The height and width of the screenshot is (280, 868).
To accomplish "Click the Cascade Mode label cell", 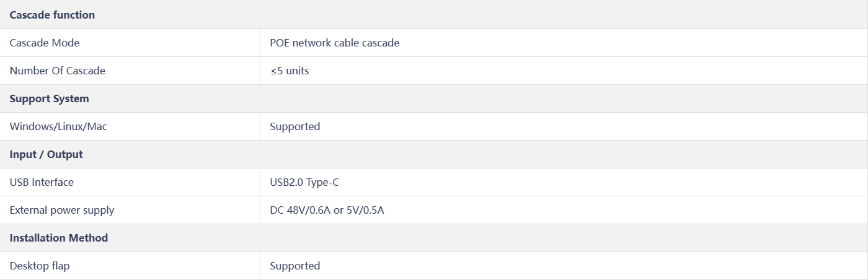I will point(130,43).
